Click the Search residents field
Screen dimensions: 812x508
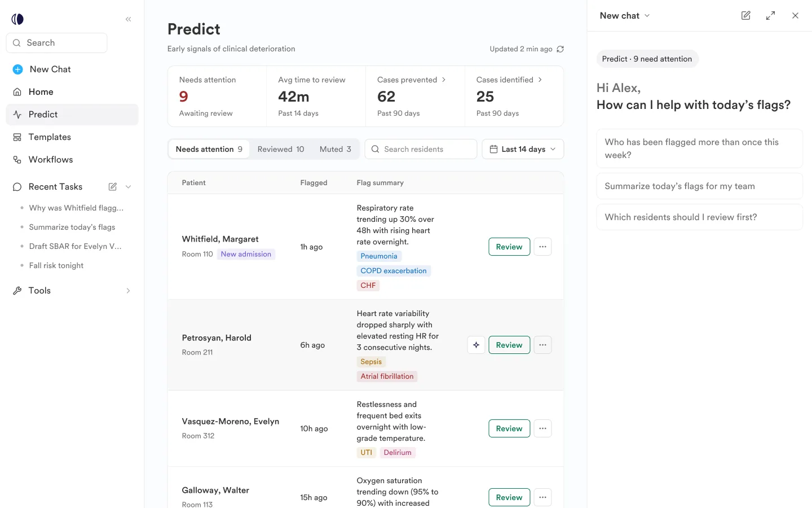421,150
